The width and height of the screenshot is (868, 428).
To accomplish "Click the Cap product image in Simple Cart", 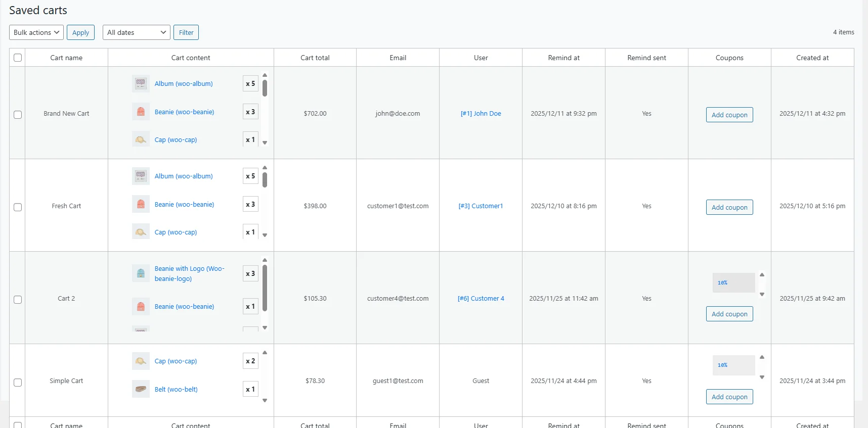I will pyautogui.click(x=141, y=361).
